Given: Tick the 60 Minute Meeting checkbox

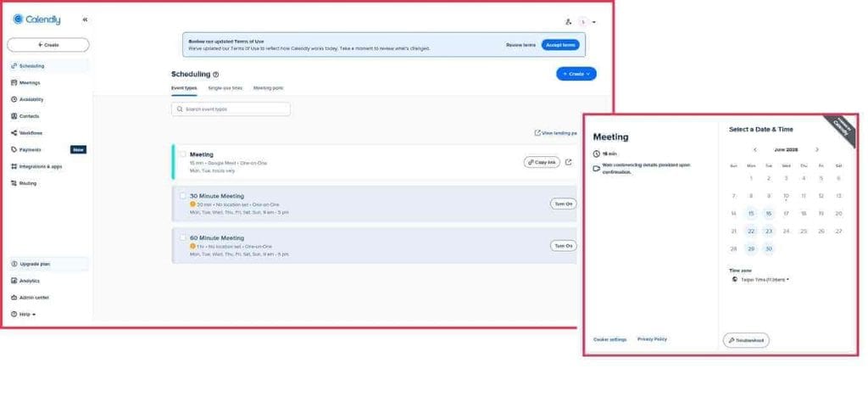Looking at the screenshot, I should 183,237.
